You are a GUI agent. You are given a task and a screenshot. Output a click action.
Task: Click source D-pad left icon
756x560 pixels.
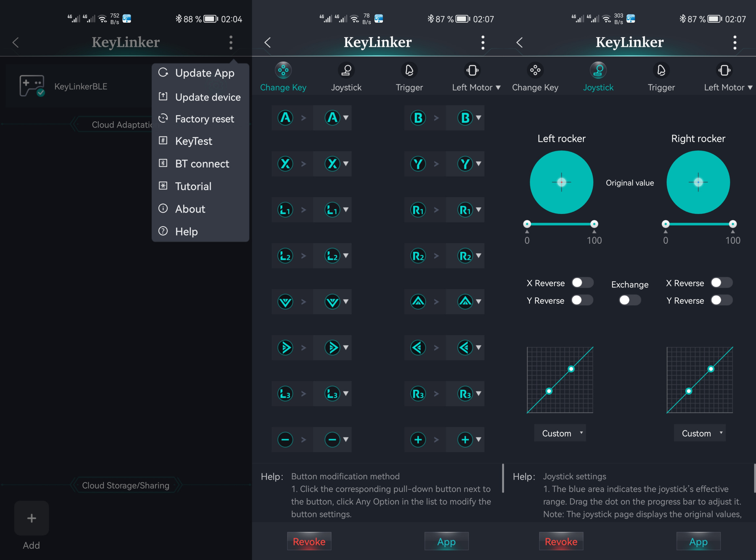point(418,347)
